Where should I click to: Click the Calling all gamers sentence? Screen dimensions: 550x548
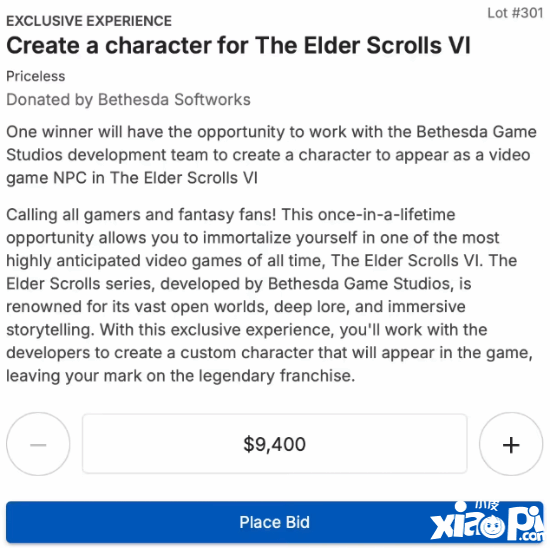141,215
